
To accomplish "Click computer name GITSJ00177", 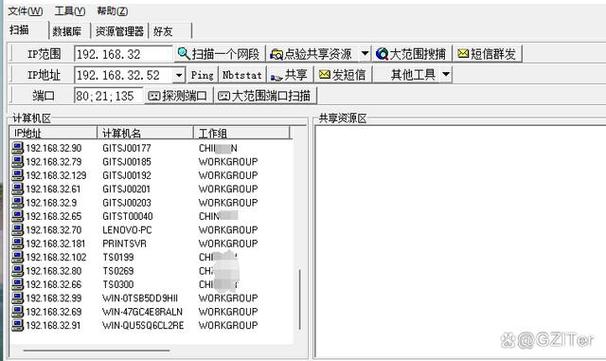I will click(x=127, y=148).
